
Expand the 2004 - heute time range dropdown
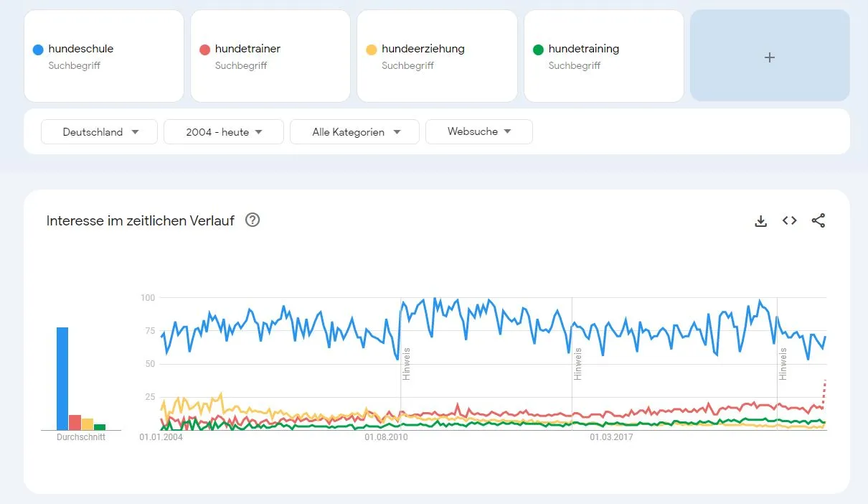click(224, 132)
